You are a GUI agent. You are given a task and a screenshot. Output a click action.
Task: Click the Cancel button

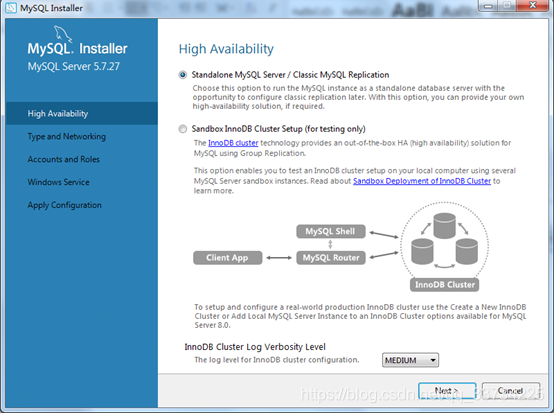point(511,391)
